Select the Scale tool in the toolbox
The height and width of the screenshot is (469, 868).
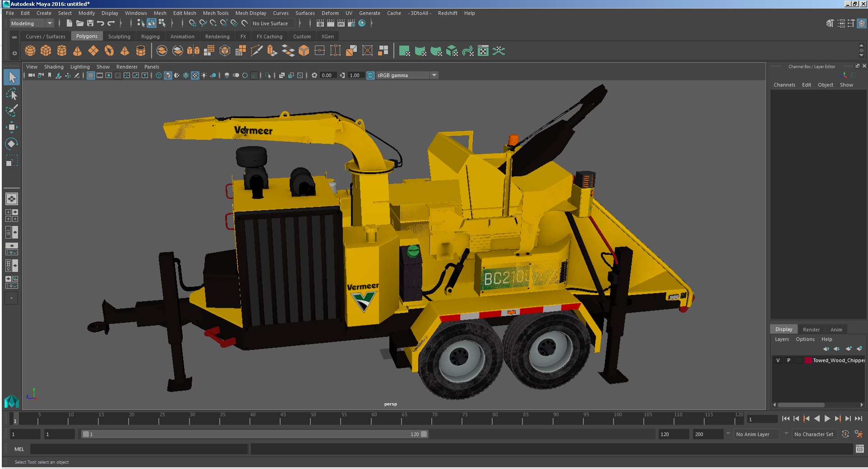12,161
